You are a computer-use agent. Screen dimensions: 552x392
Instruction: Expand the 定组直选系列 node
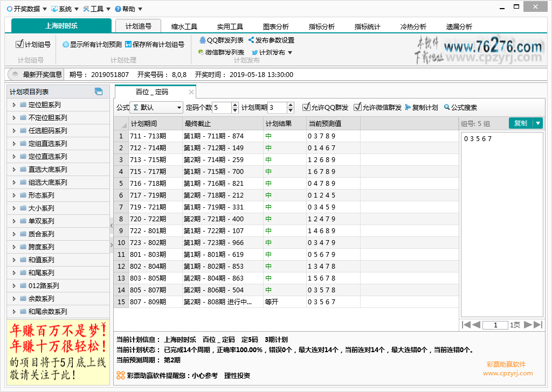pyautogui.click(x=14, y=143)
